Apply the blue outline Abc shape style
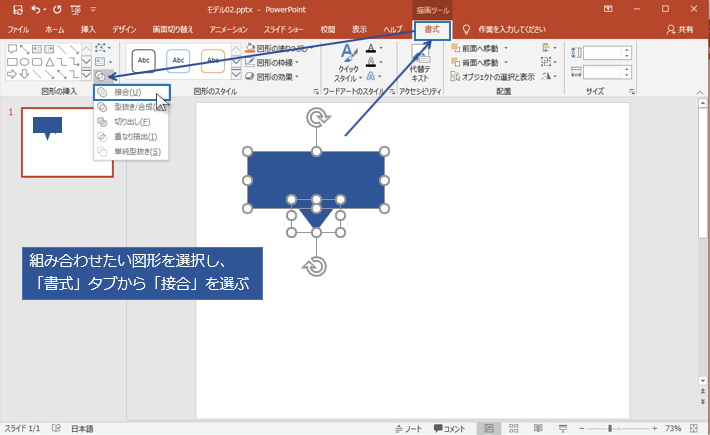 point(178,61)
